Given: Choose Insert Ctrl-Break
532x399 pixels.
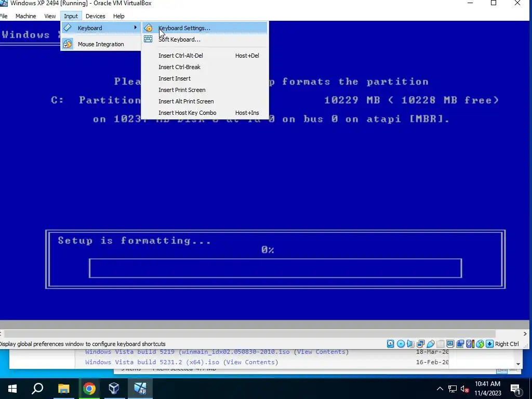Looking at the screenshot, I should coord(205,67).
